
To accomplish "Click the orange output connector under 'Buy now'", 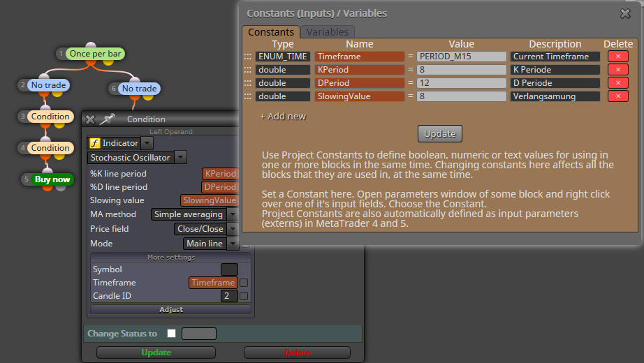I will 47,188.
